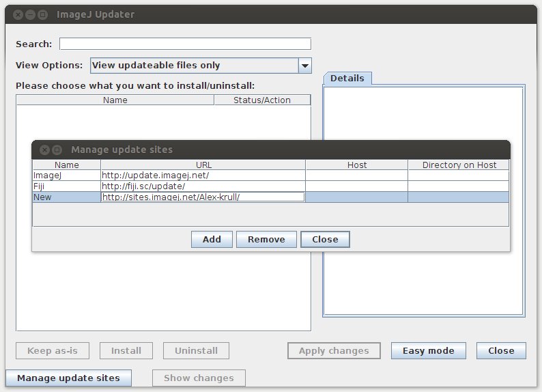Click the Host column header
Image resolution: width=542 pixels, height=392 pixels.
coord(357,165)
